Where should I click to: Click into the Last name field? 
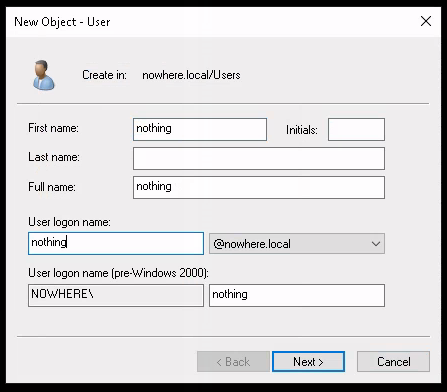coord(259,158)
